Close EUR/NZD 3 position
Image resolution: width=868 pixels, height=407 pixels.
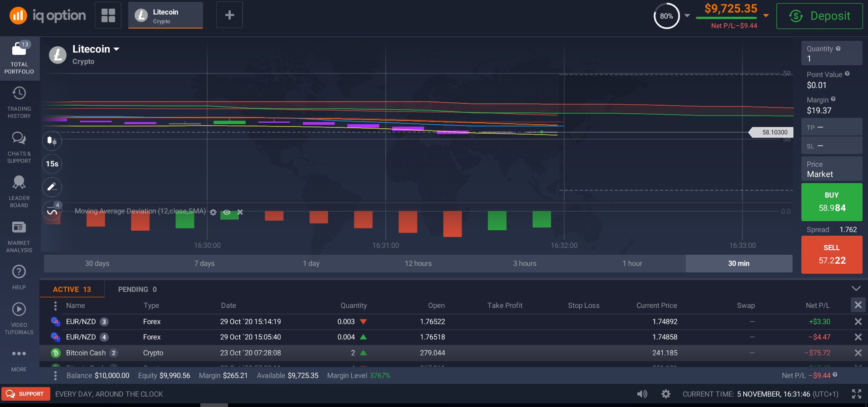858,321
